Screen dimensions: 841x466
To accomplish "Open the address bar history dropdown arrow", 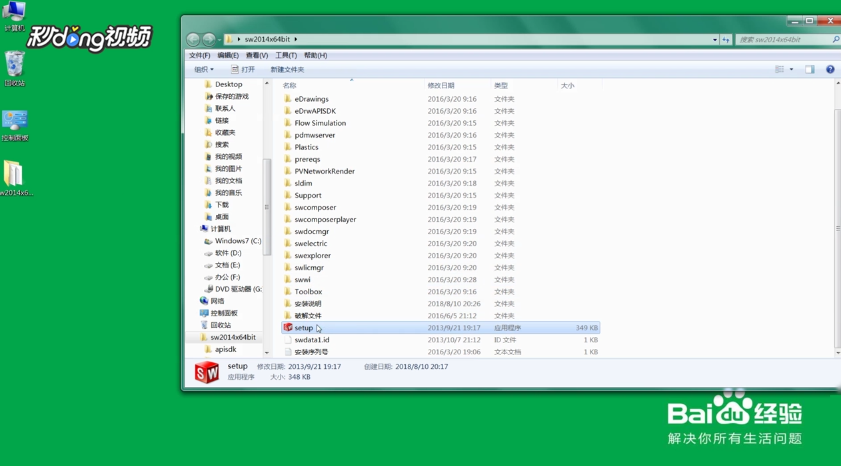I will point(715,40).
